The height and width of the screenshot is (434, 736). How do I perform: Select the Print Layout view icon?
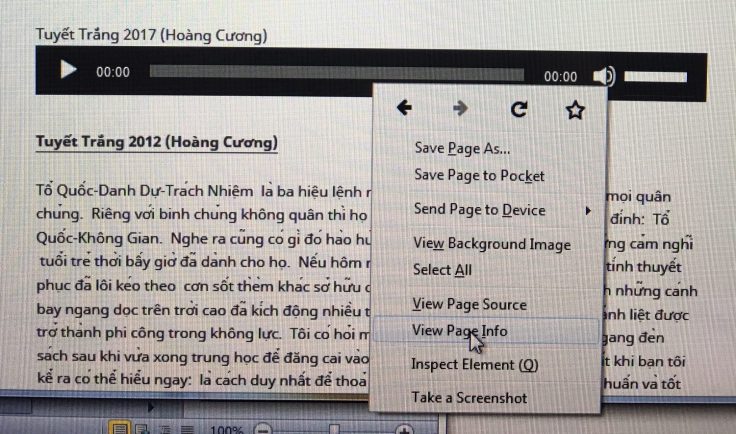[120, 430]
